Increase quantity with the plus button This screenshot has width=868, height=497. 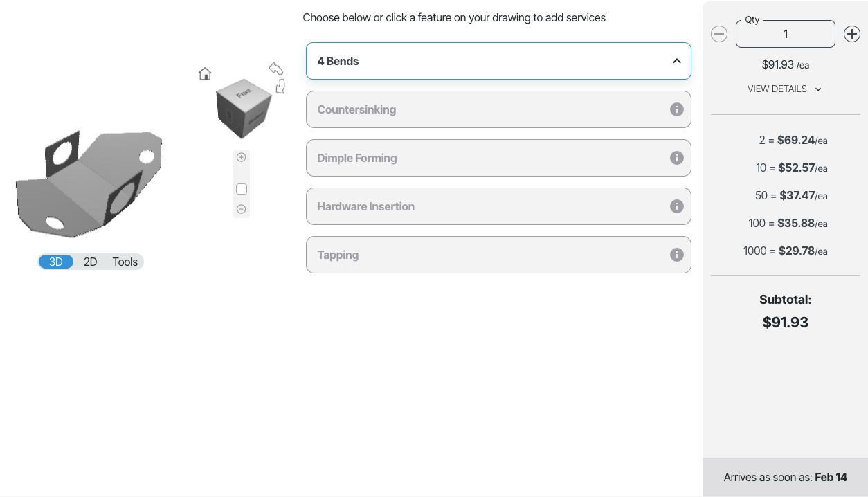coord(851,34)
